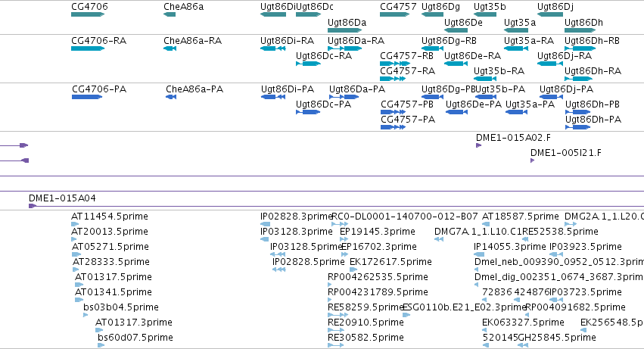Viewport: 644px width, 349px height.
Task: Select transcript Ugt86Dh-RB
Action: 580,48
